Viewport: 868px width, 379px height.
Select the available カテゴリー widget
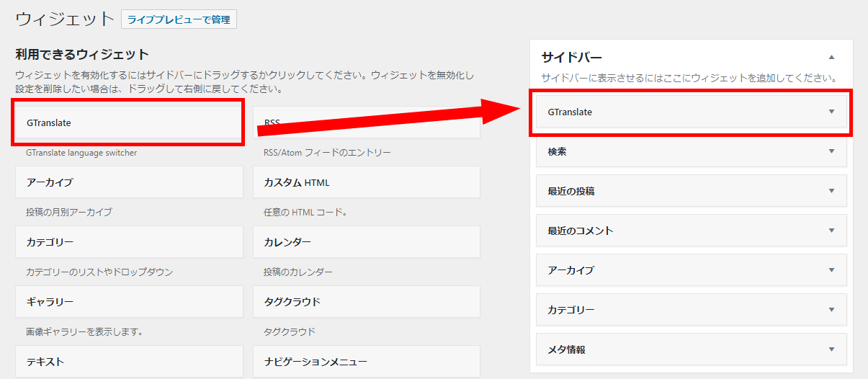click(x=128, y=242)
